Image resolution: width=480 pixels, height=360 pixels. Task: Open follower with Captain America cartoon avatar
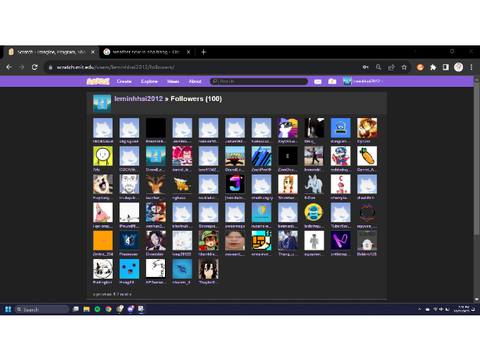click(341, 156)
